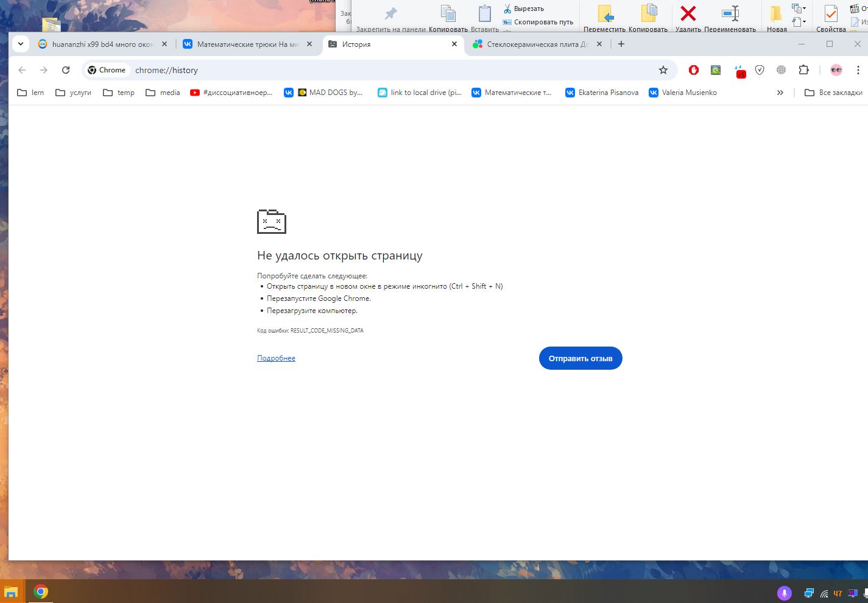Click the Перезагрузите компьютер suggestion text
868x603 pixels.
click(312, 311)
